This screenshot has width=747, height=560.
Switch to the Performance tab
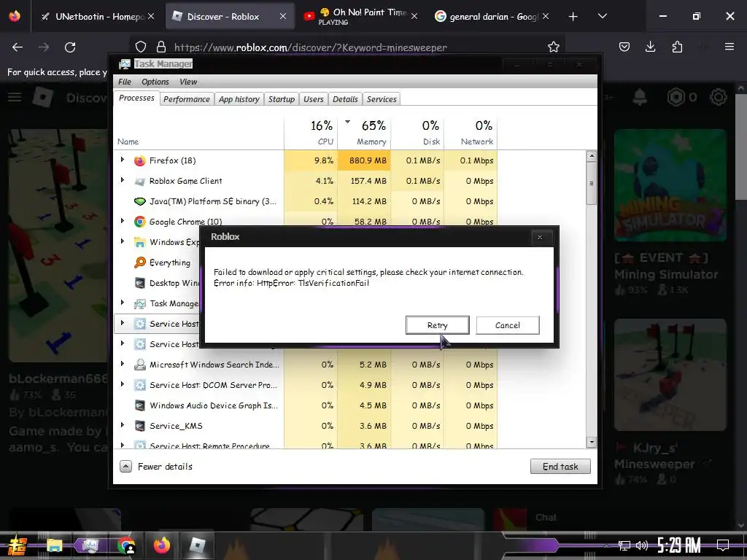186,99
